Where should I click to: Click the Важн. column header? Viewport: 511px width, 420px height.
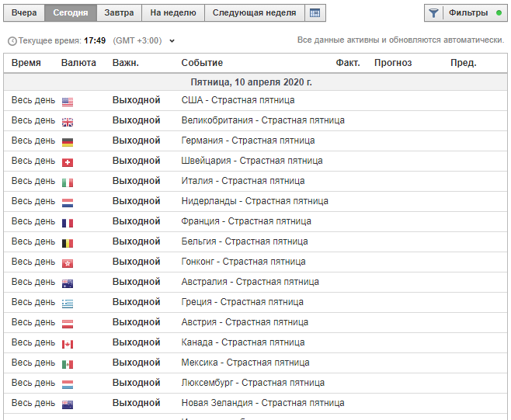tap(126, 63)
